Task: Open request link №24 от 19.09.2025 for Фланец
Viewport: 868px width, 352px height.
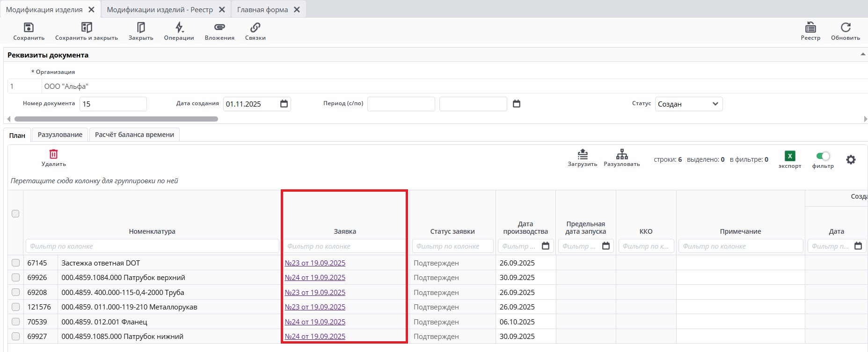Action: pos(315,322)
